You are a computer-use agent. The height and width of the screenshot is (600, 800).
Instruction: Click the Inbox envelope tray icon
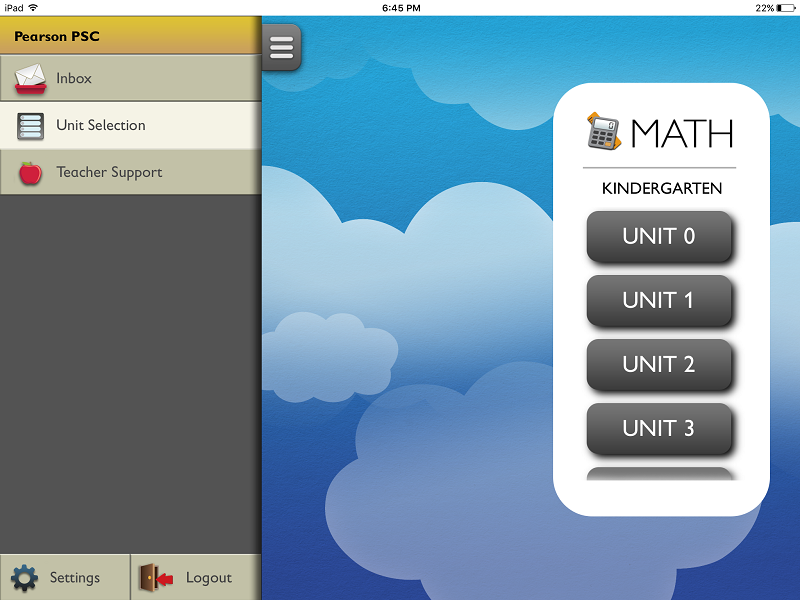point(30,79)
